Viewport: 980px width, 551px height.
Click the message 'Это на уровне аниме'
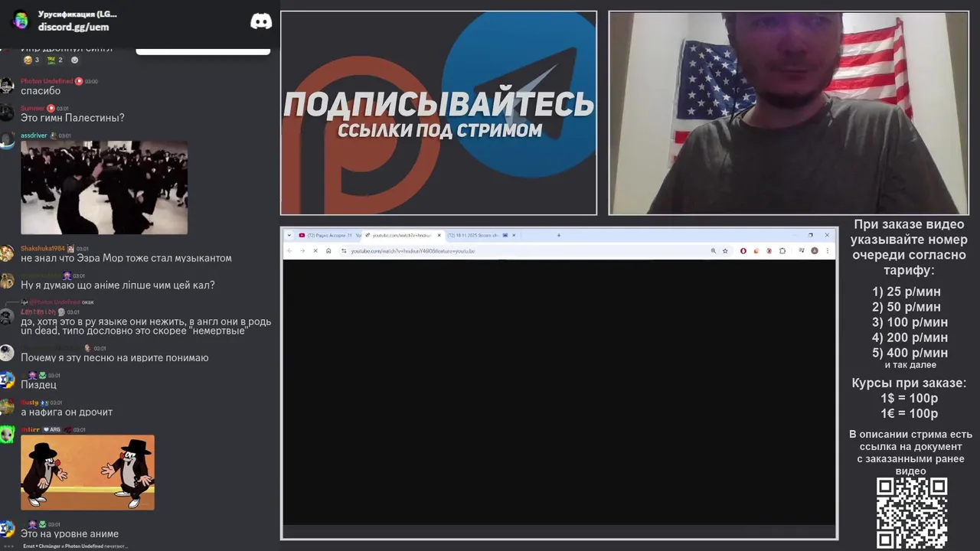[70, 533]
